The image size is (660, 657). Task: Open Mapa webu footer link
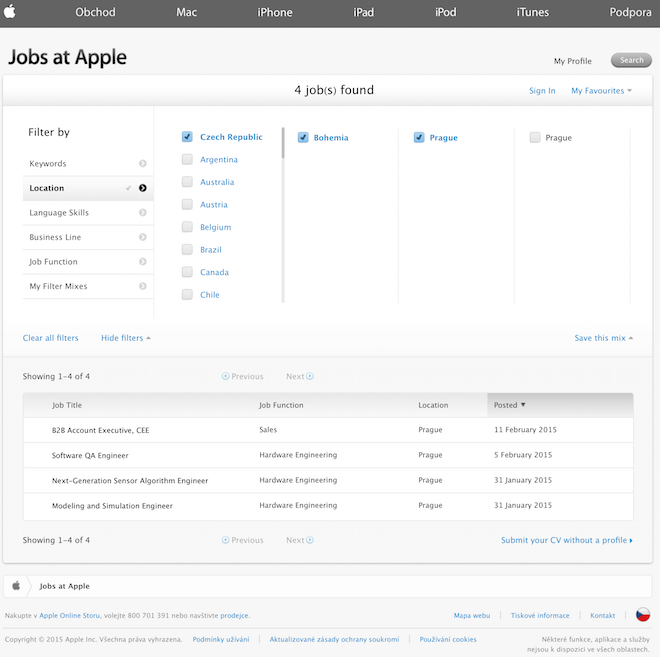(472, 615)
